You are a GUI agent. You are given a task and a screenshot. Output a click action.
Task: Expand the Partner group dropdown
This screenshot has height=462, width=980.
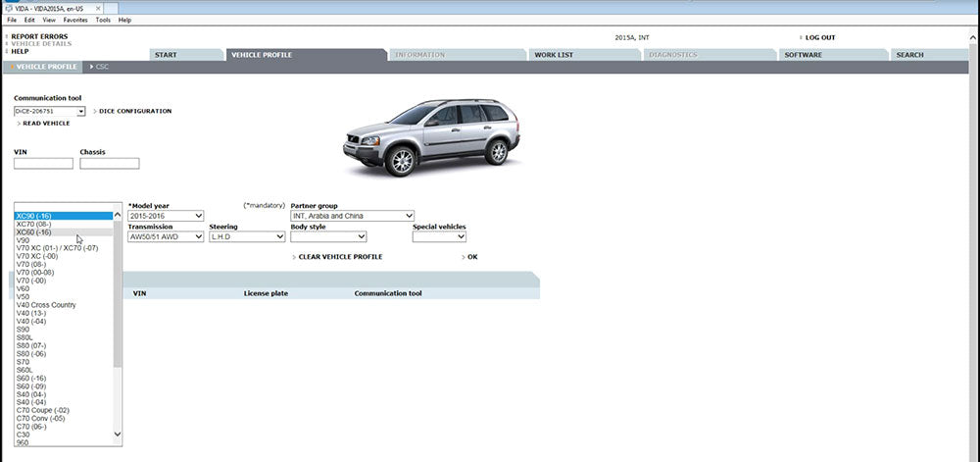coord(352,216)
